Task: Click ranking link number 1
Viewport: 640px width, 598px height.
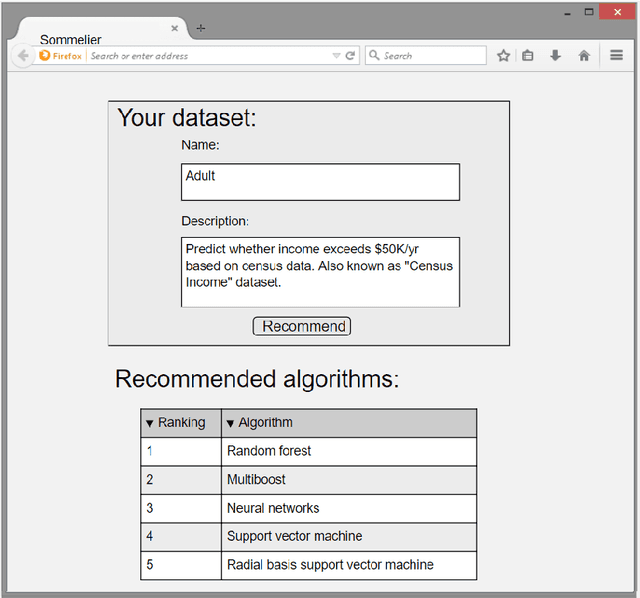Action: click(x=150, y=451)
